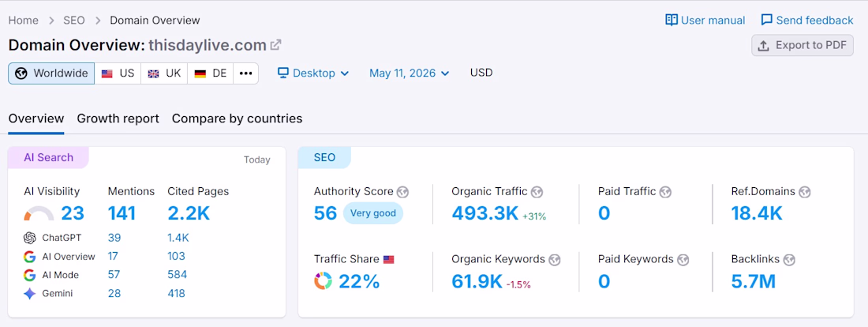Click the Send feedback chat icon

[767, 20]
